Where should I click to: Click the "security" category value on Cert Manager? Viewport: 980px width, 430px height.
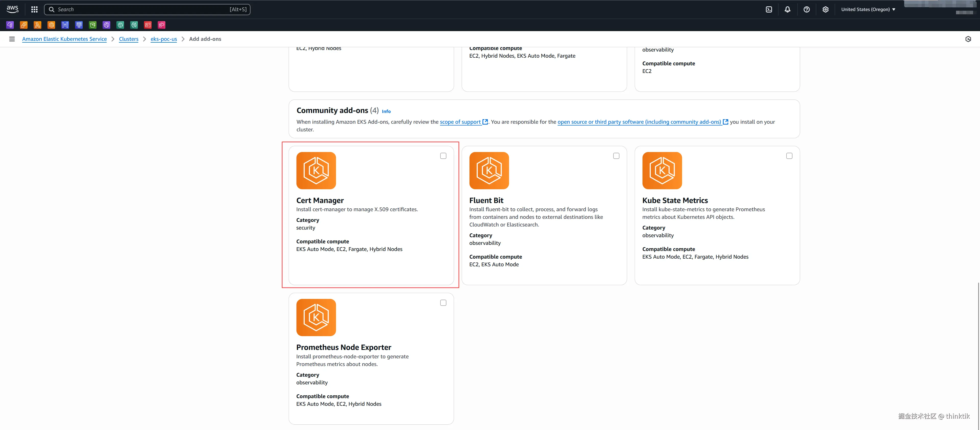tap(306, 228)
